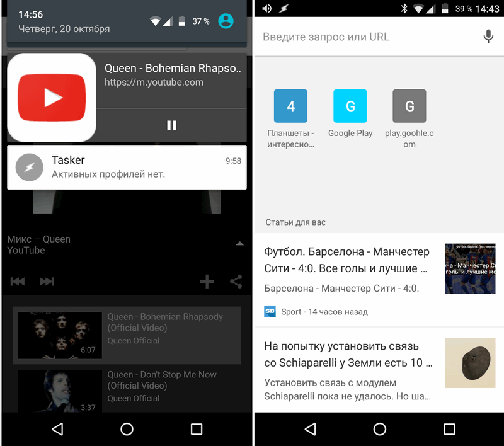Tap the Wi-Fi icon in right status bar
This screenshot has height=446, width=504.
pyautogui.click(x=418, y=9)
